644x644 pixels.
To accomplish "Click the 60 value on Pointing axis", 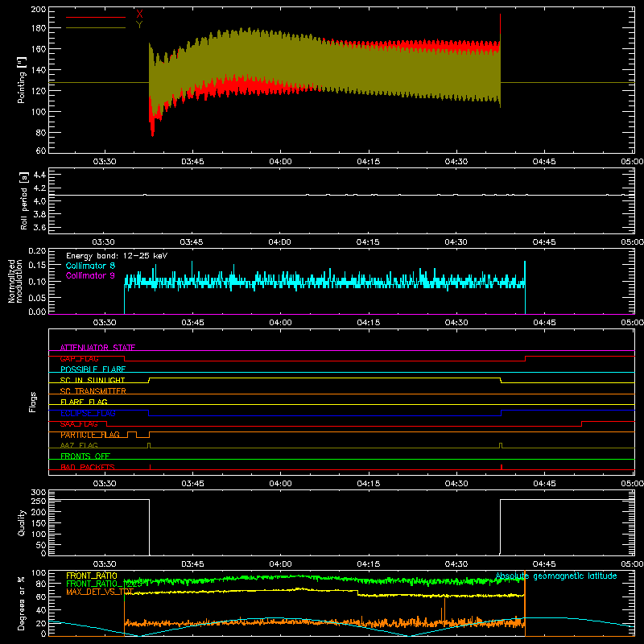I will 41,151.
